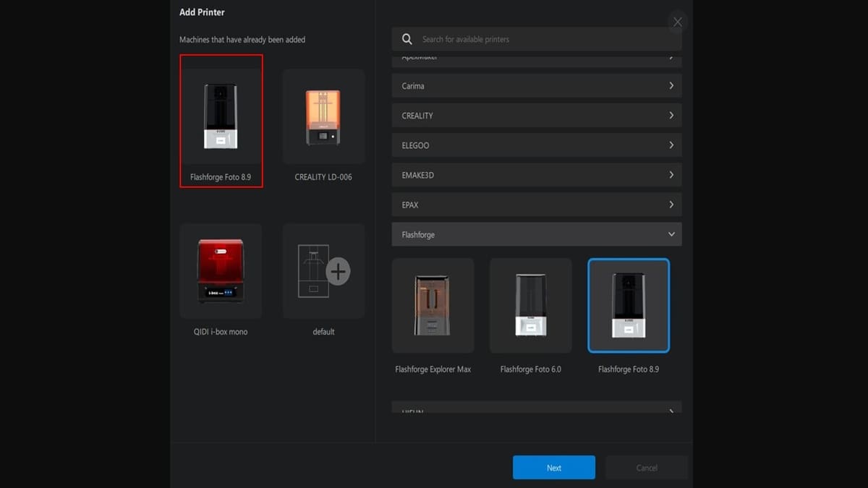Expand the EPAX brand chevron

671,205
